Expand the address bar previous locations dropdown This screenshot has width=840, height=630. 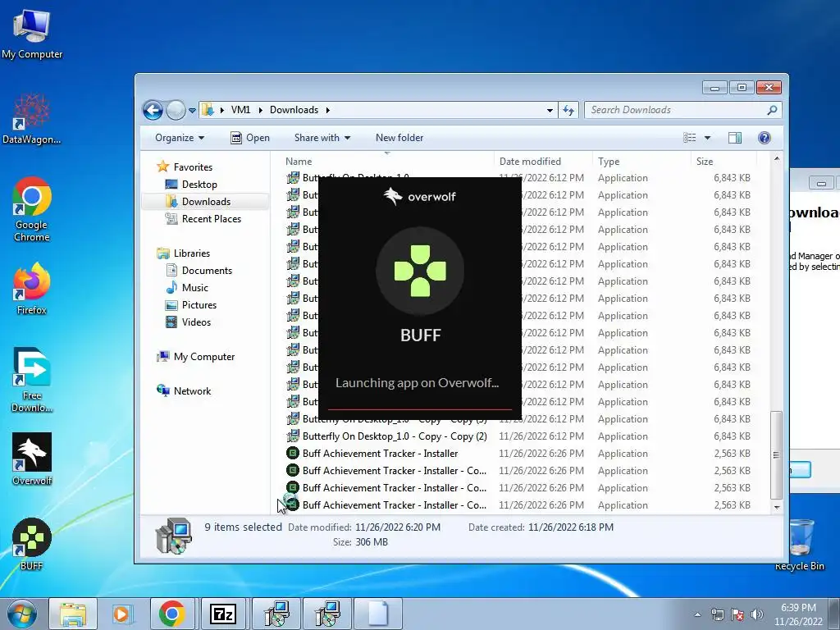pos(550,110)
